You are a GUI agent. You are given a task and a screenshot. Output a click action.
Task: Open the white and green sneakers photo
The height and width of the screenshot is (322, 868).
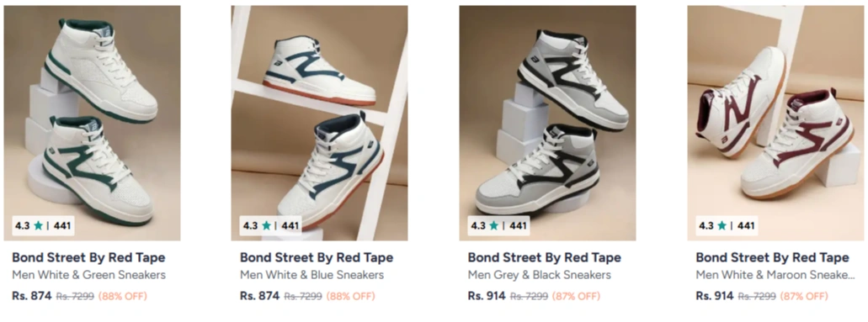pos(92,123)
